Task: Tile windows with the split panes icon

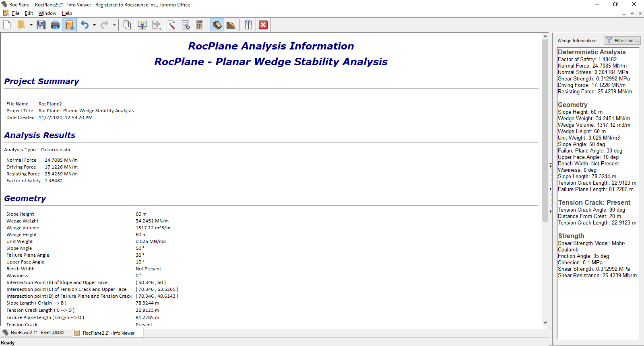Action: pos(249,25)
